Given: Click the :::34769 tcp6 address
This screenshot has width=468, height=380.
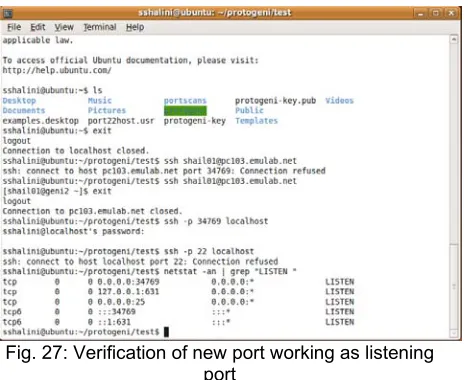Looking at the screenshot, I should 116,312.
